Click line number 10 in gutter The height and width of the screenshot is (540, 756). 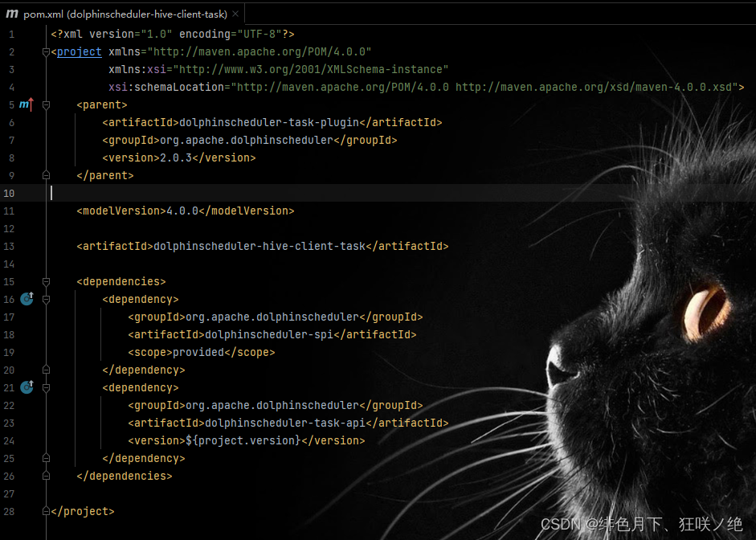click(x=9, y=194)
